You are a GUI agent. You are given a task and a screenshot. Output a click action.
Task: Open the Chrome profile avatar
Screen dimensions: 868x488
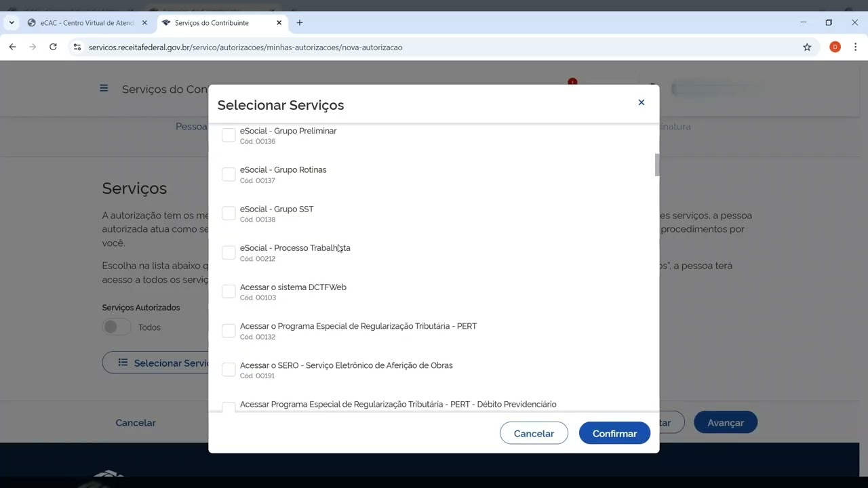(835, 47)
